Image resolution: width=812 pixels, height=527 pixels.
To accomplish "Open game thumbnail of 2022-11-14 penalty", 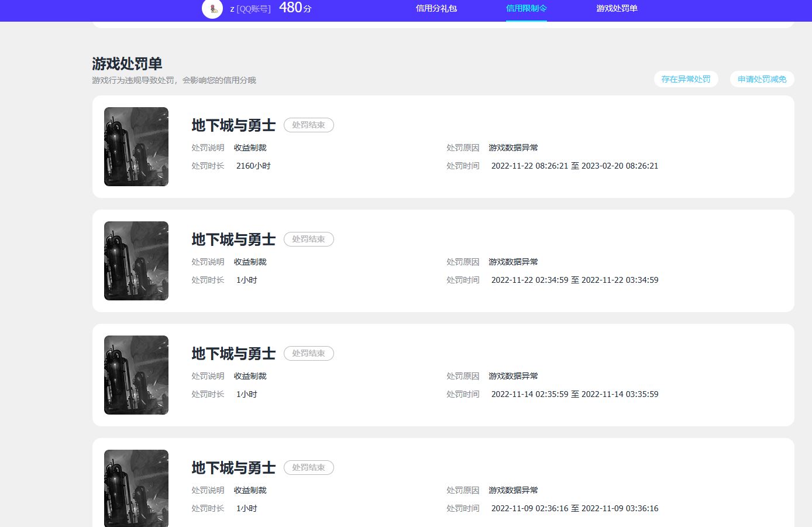I will point(136,375).
